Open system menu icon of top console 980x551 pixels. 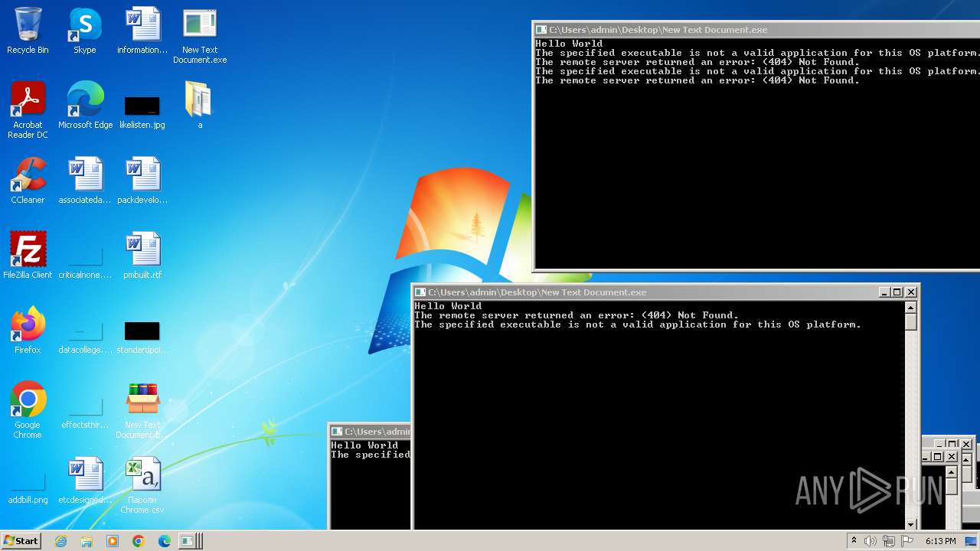[x=541, y=30]
